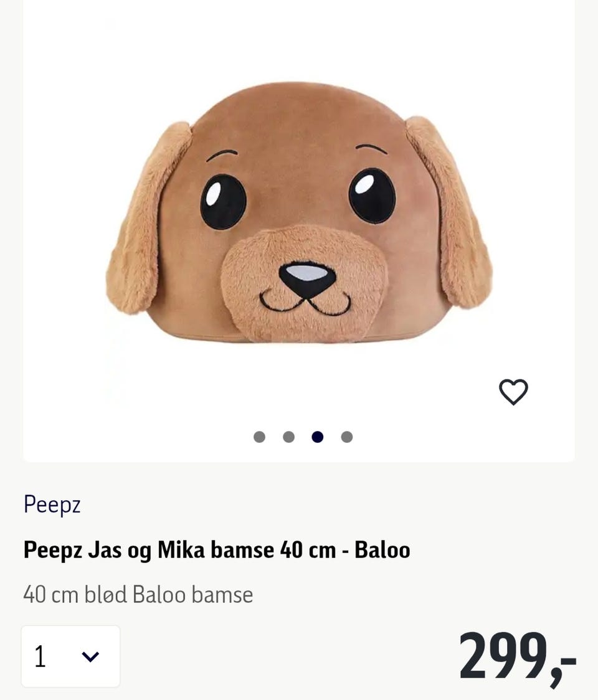Tap the "40 cm blød Baloo bamse" description

point(138,594)
